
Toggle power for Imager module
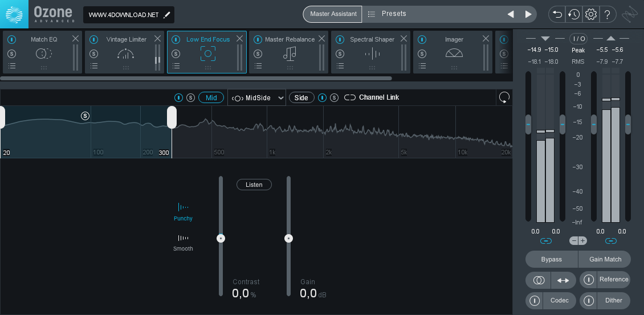click(x=422, y=39)
